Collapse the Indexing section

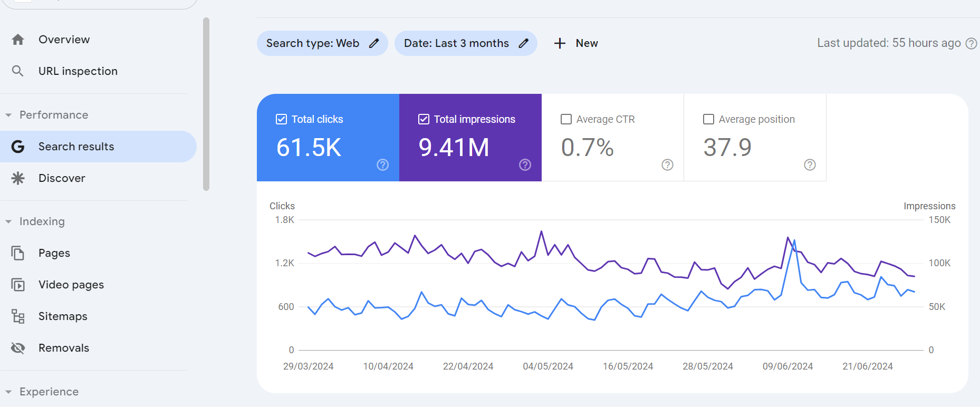(8, 221)
